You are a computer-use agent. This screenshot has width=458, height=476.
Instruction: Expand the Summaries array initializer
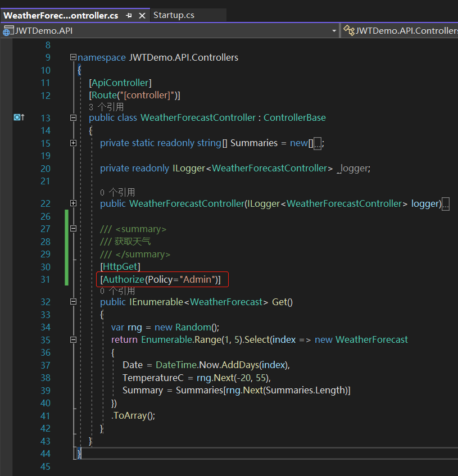pos(73,143)
